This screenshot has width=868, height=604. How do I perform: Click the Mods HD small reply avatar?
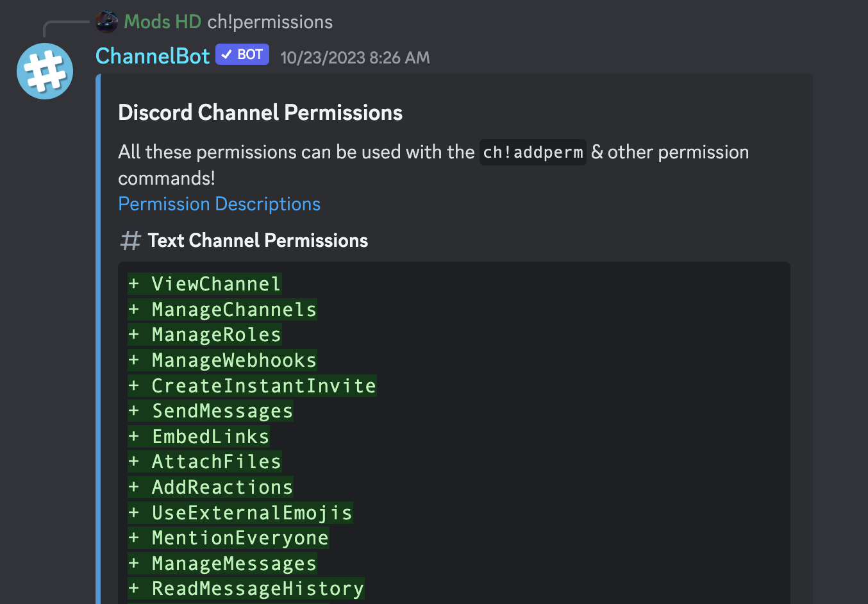[106, 22]
